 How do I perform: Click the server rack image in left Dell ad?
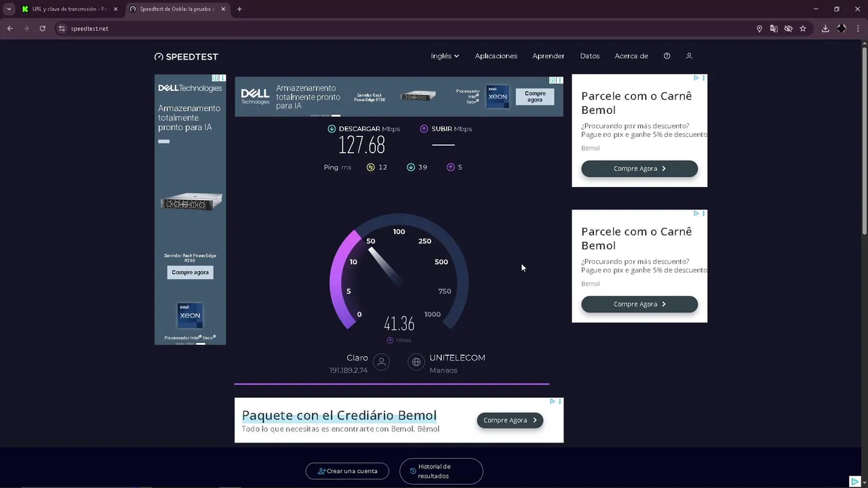click(x=191, y=202)
